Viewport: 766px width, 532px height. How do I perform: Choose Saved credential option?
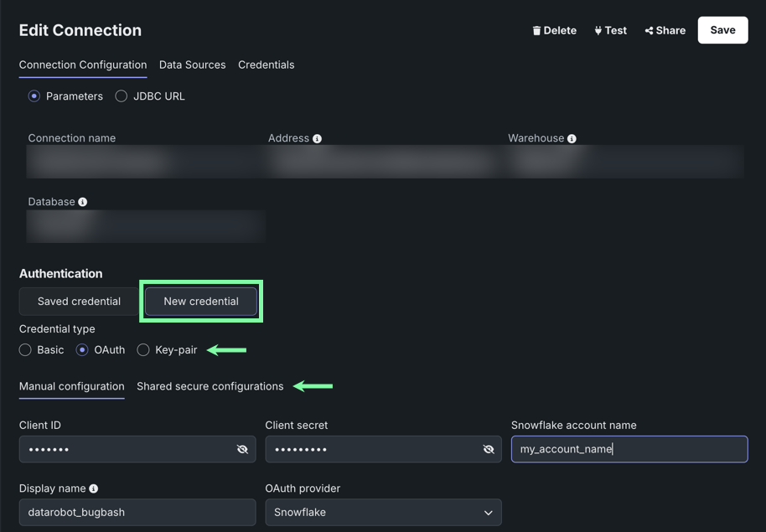[x=79, y=302]
